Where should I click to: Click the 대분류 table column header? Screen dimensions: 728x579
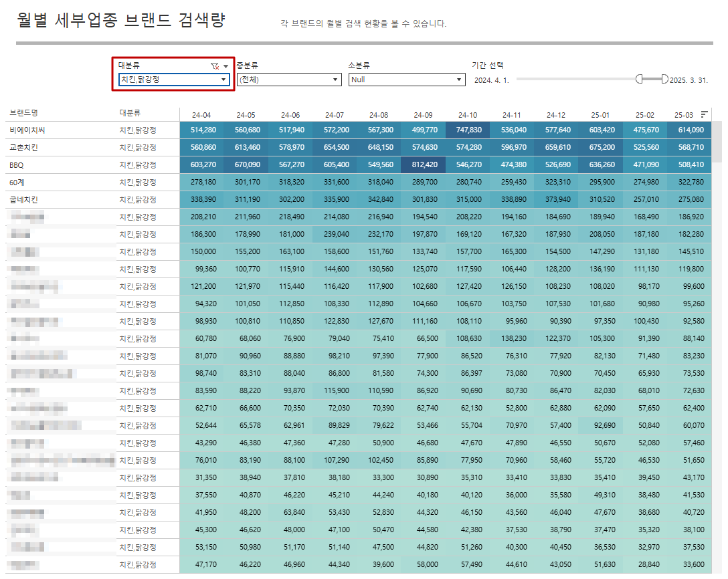(x=130, y=113)
